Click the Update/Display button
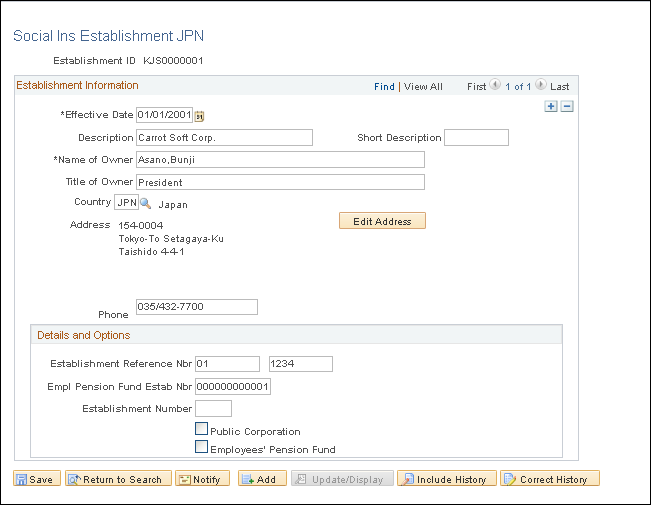 pyautogui.click(x=343, y=478)
